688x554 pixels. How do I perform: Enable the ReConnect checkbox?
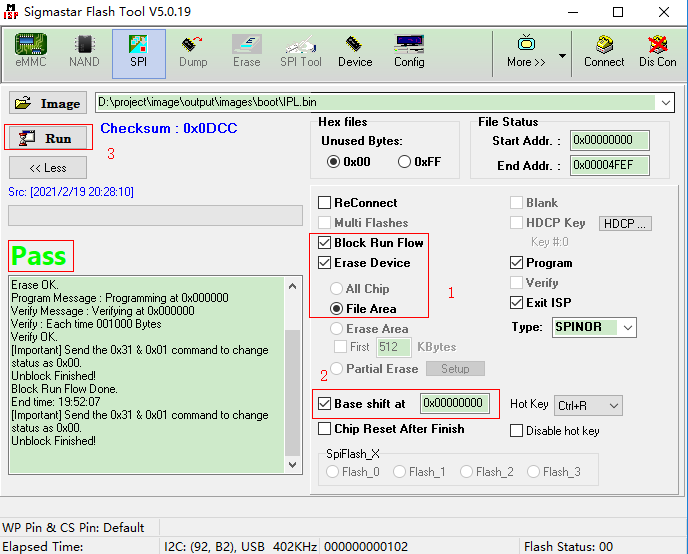324,203
